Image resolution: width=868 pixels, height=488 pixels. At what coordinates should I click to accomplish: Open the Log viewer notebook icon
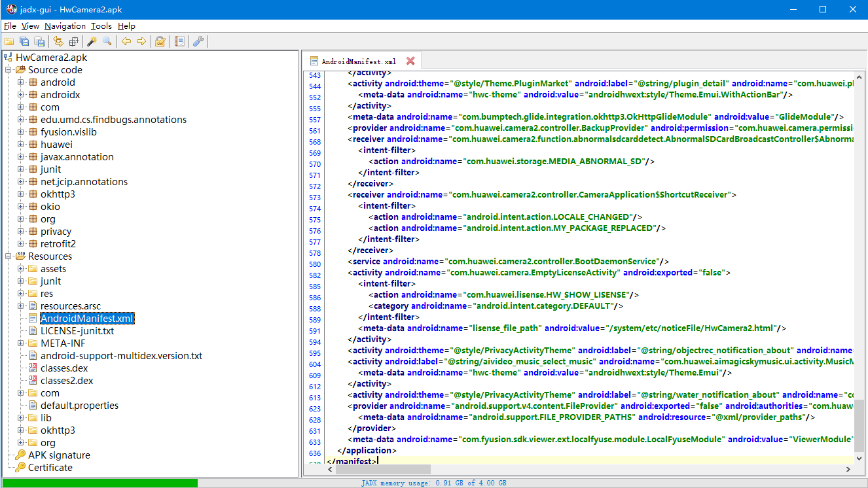(179, 42)
